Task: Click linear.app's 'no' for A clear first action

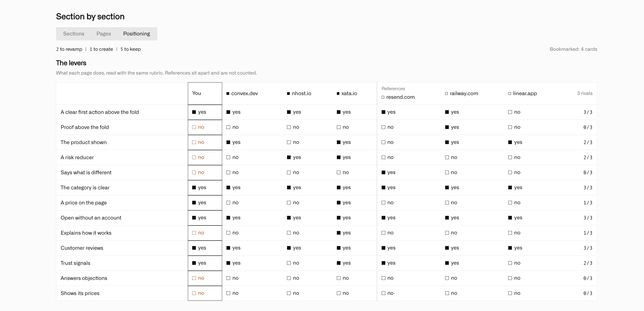Action: [514, 112]
